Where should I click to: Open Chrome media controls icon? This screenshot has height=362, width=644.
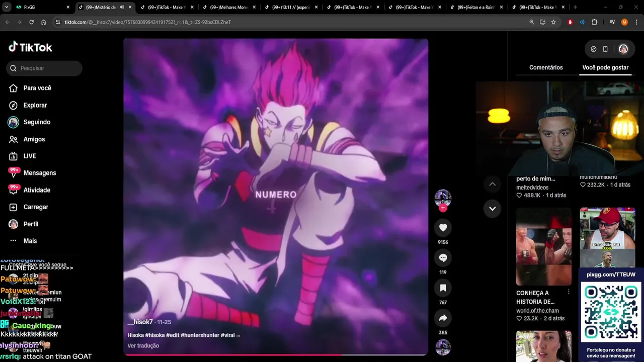[612, 22]
